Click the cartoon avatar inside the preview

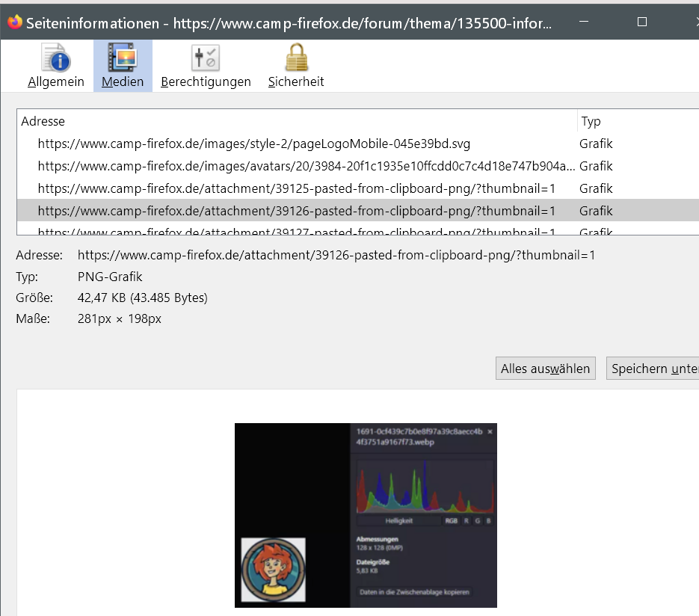point(273,570)
